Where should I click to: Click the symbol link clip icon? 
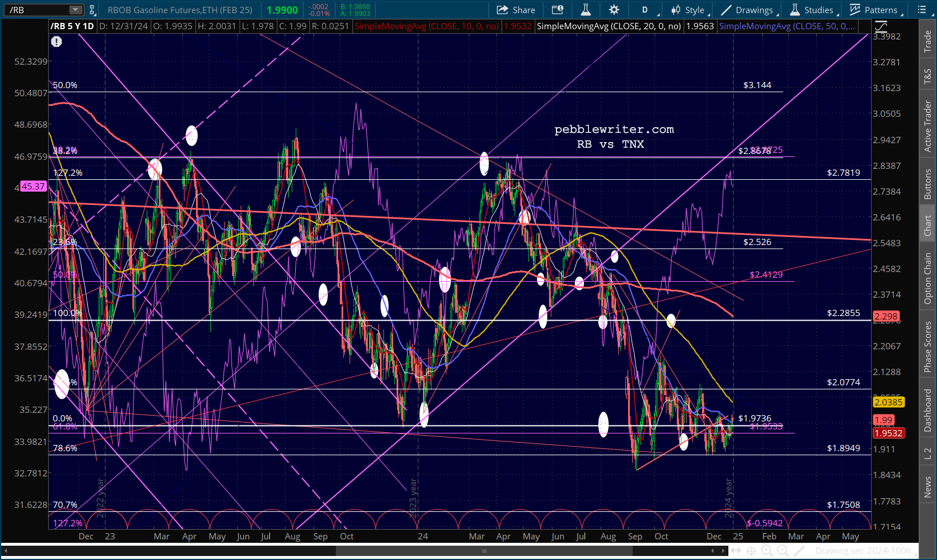coord(92,10)
